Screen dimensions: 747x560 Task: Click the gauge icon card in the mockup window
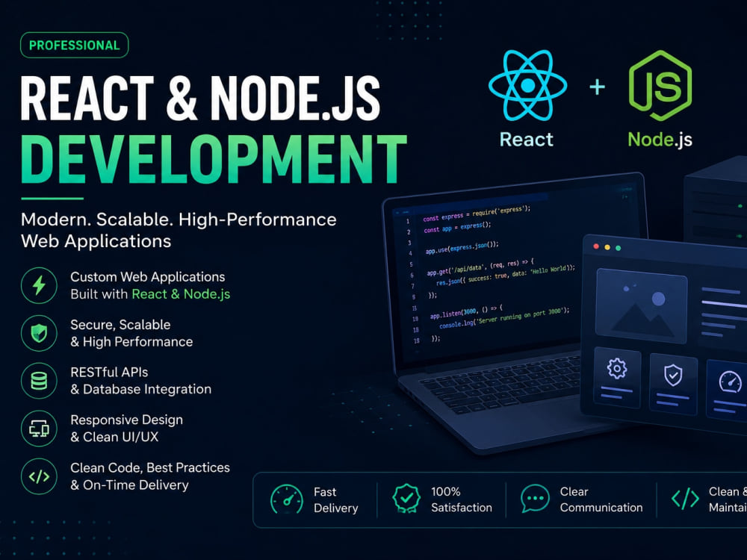pos(727,389)
